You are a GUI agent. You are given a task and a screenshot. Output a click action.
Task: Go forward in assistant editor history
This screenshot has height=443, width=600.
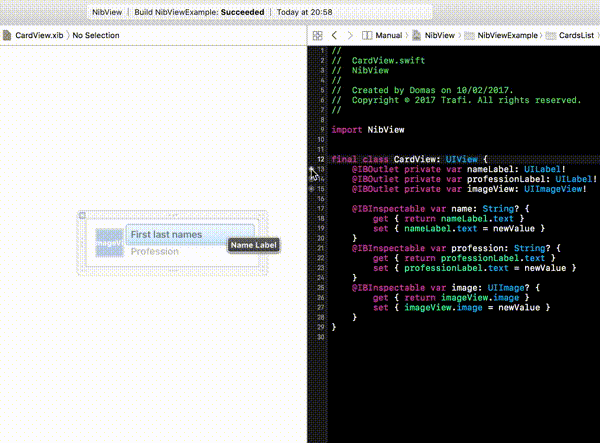click(350, 36)
